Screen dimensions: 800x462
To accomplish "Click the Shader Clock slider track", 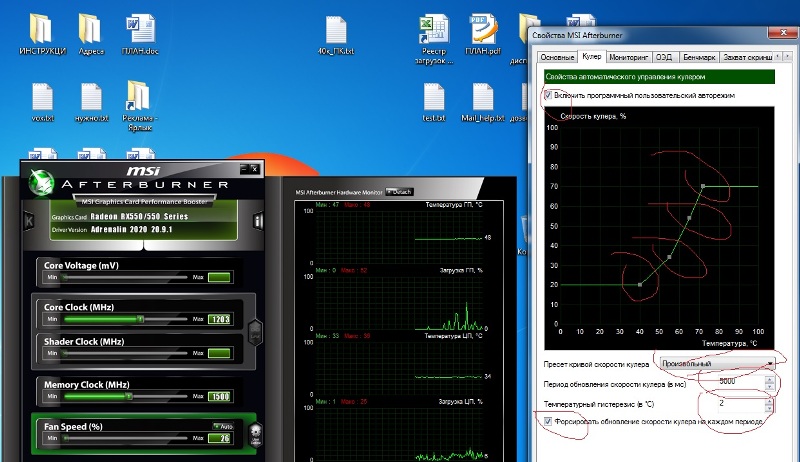I will [x=125, y=353].
